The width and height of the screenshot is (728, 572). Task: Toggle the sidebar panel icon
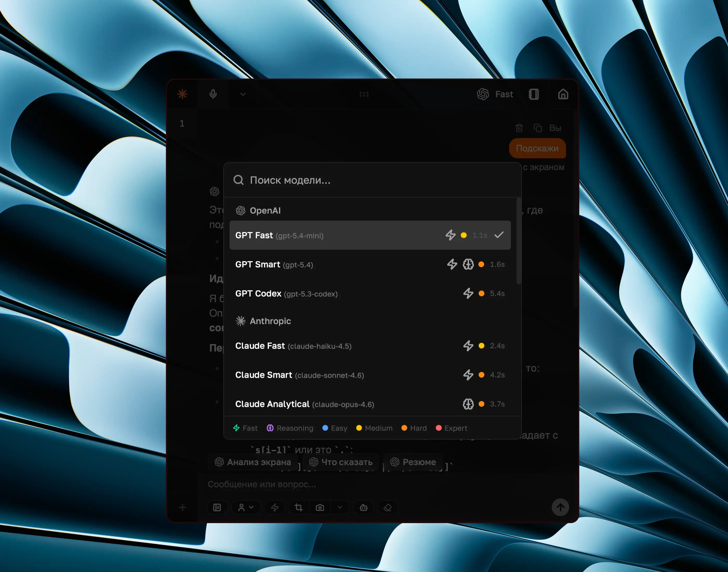[217, 507]
